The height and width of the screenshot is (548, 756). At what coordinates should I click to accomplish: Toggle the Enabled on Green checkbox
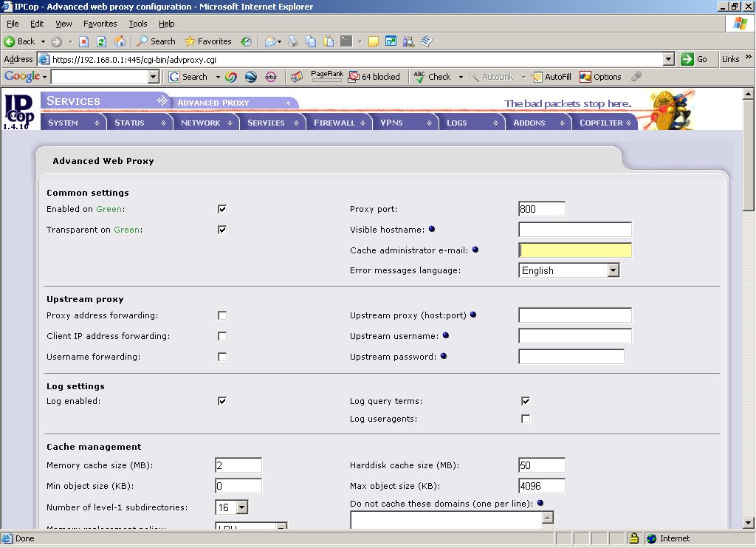pos(222,209)
